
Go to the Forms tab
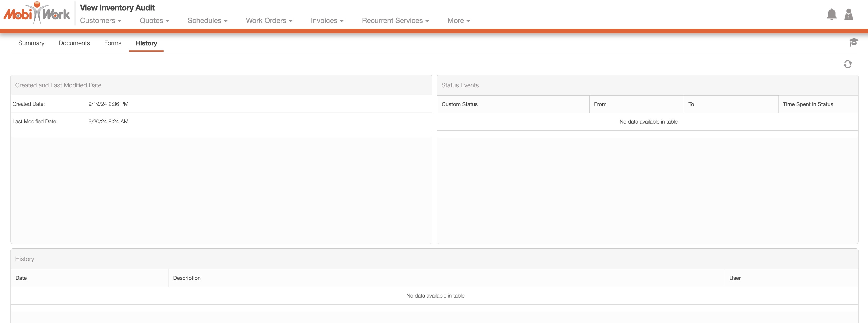tap(113, 43)
